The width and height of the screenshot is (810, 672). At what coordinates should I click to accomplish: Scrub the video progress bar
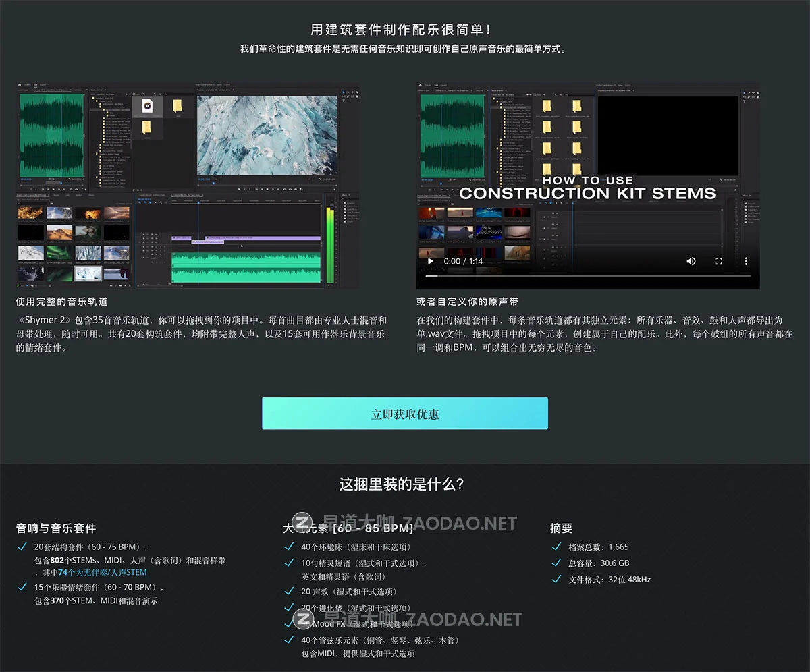(587, 275)
